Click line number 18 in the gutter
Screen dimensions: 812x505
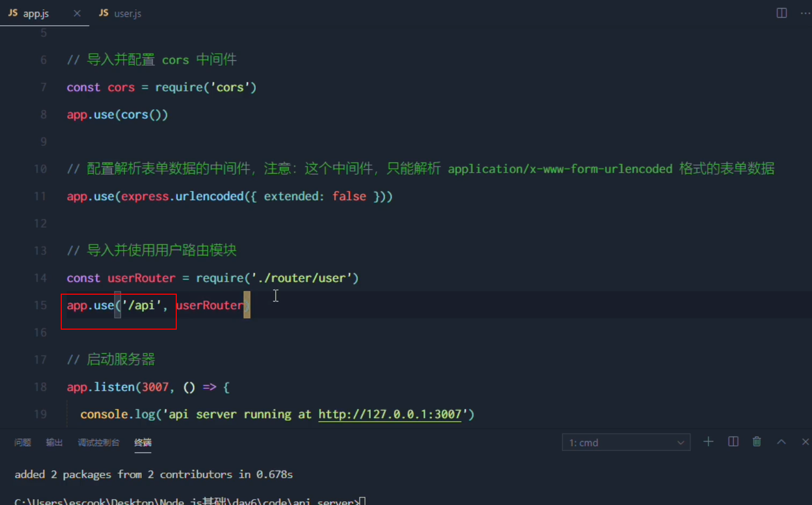pyautogui.click(x=41, y=387)
